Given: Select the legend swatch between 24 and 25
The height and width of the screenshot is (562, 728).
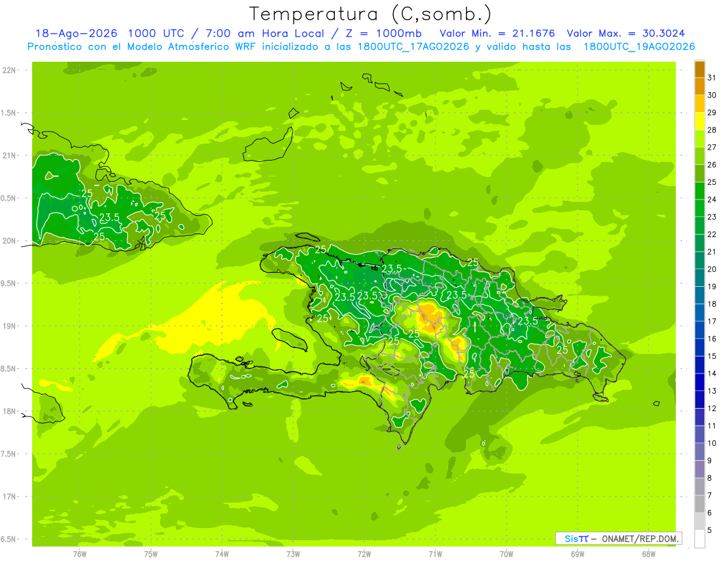Looking at the screenshot, I should tap(699, 190).
